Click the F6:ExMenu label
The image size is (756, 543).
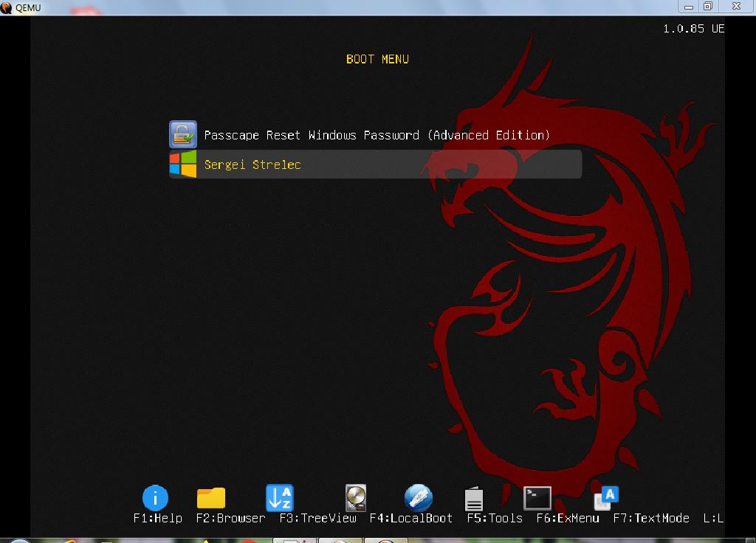568,519
